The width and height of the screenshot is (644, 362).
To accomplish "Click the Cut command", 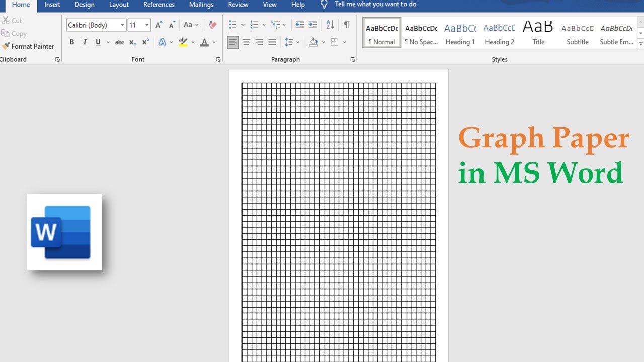I will coord(12,21).
